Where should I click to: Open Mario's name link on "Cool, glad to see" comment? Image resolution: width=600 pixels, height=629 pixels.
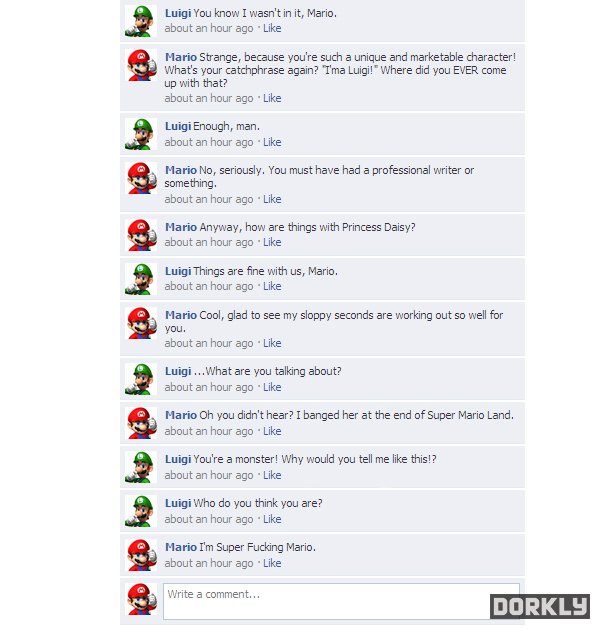pyautogui.click(x=181, y=315)
